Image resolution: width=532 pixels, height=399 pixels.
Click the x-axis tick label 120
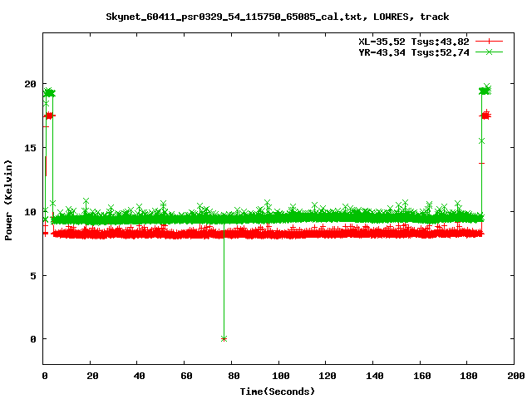pyautogui.click(x=328, y=376)
